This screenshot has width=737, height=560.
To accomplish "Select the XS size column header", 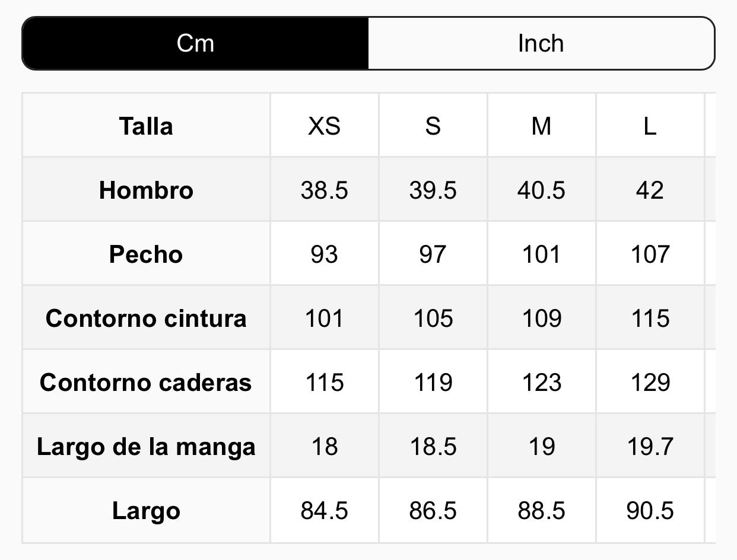I will pos(324,126).
